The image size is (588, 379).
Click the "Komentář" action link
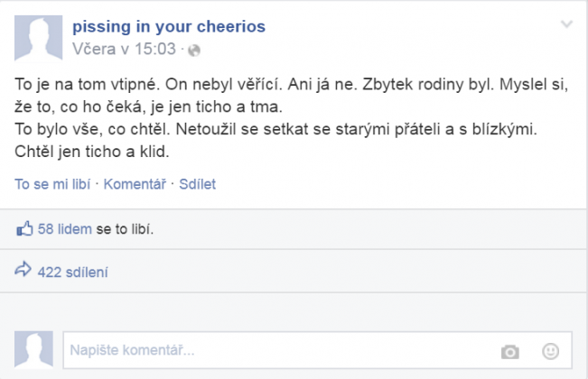(135, 184)
